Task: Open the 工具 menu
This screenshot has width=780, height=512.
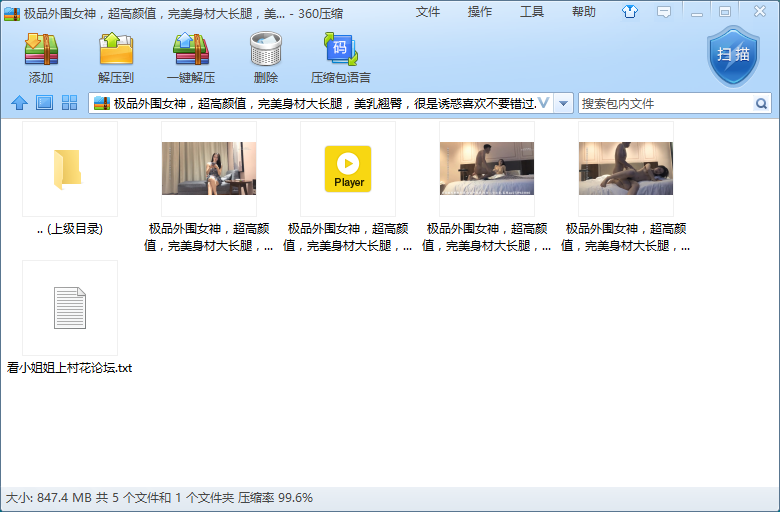Action: click(532, 12)
